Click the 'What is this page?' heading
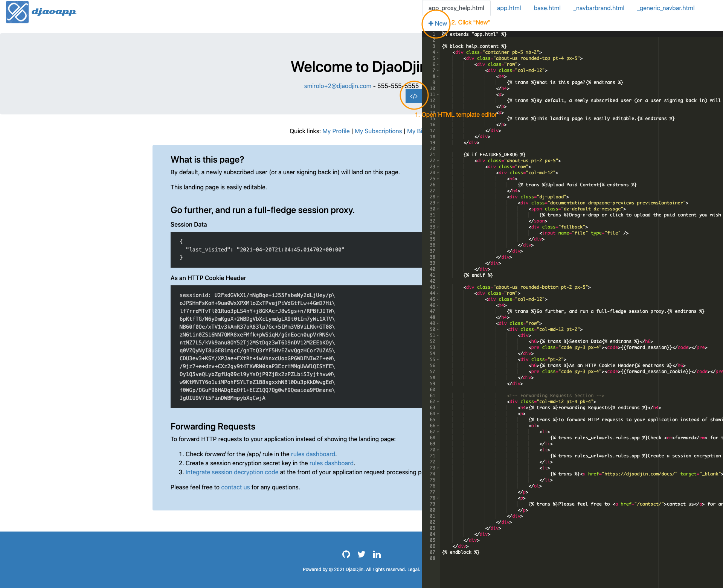This screenshot has height=588, width=723. 207,160
